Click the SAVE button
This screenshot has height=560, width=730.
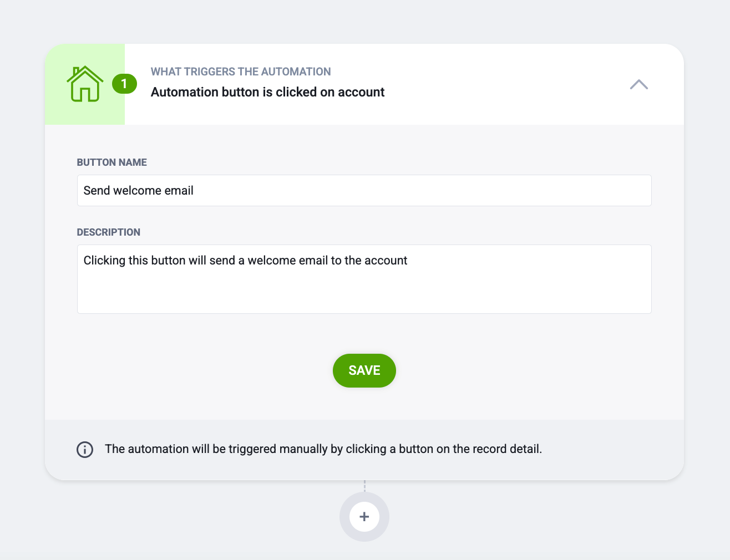click(x=364, y=370)
